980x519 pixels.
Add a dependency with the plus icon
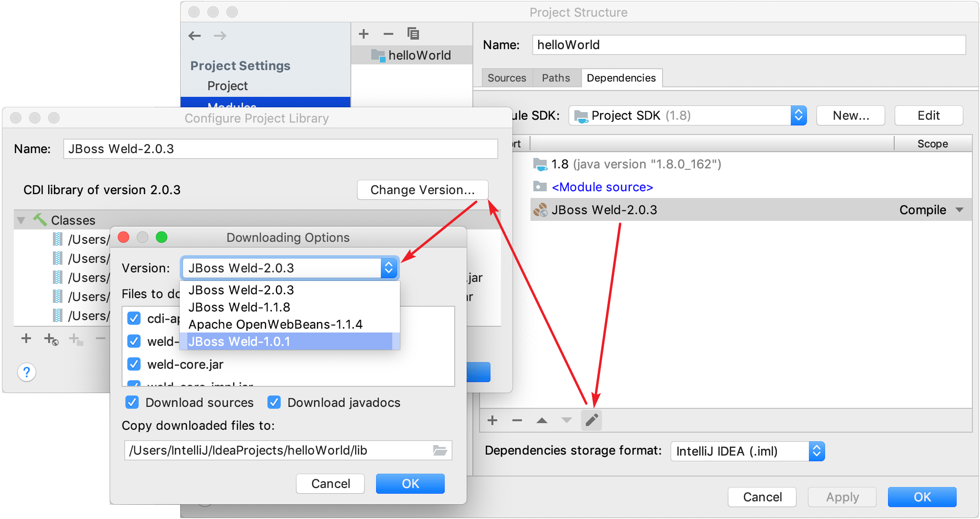[x=492, y=420]
